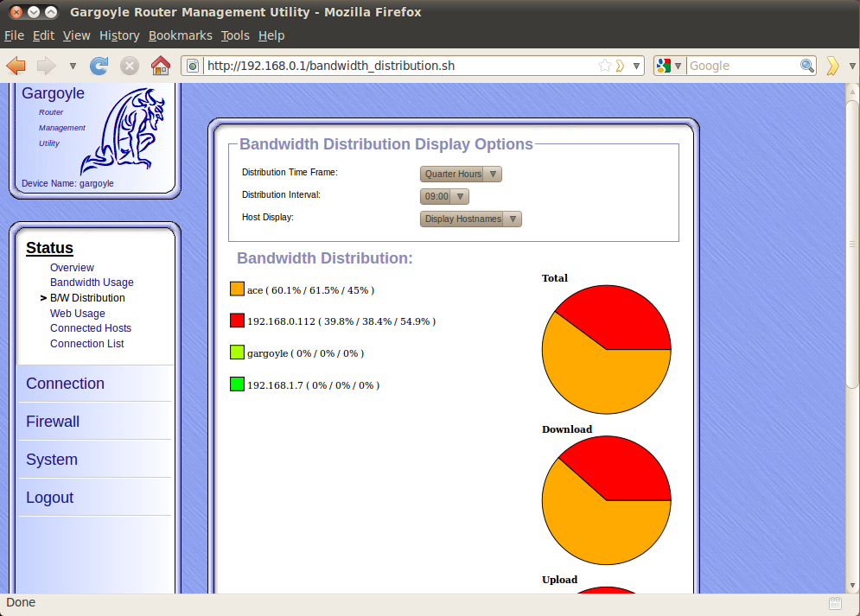
Task: Bookmark this page with star icon
Action: pos(604,66)
